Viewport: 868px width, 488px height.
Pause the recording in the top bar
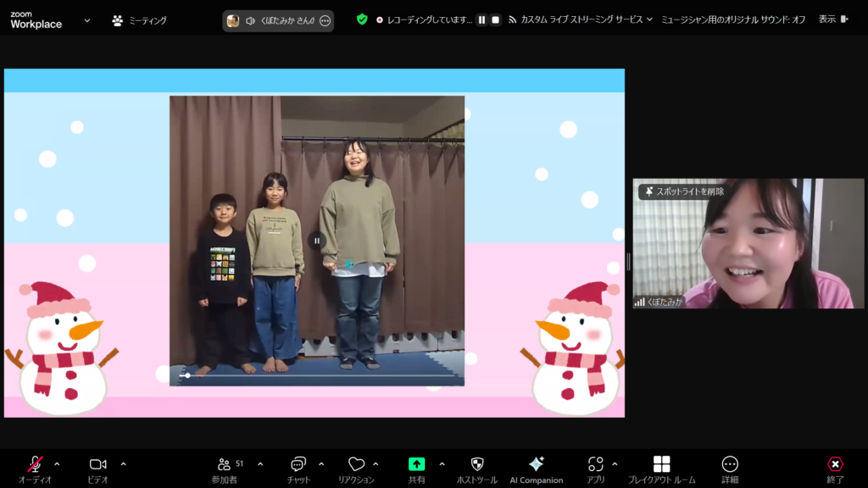pyautogui.click(x=481, y=19)
